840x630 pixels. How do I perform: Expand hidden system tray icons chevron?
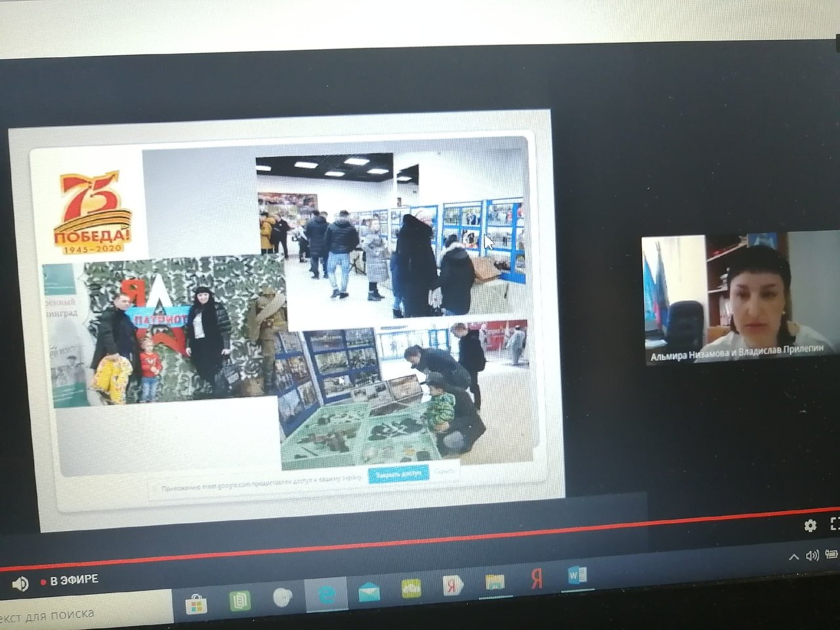click(793, 557)
